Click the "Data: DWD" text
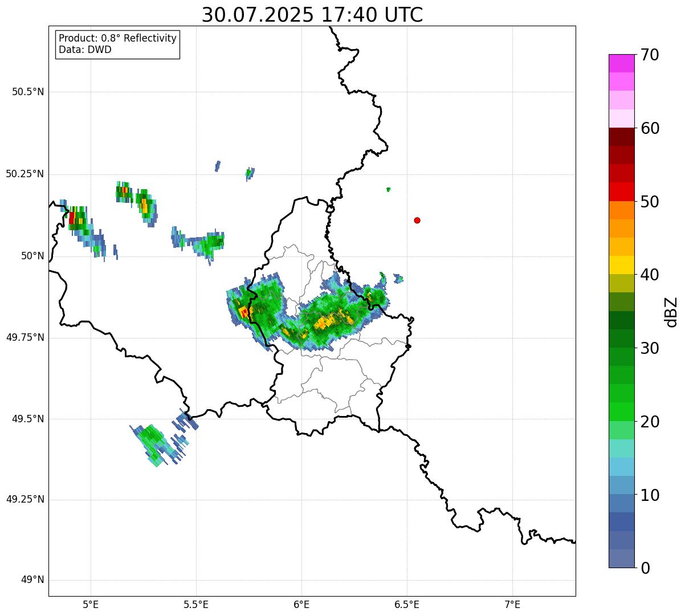Viewport: 685px width, 616px height. [85, 50]
